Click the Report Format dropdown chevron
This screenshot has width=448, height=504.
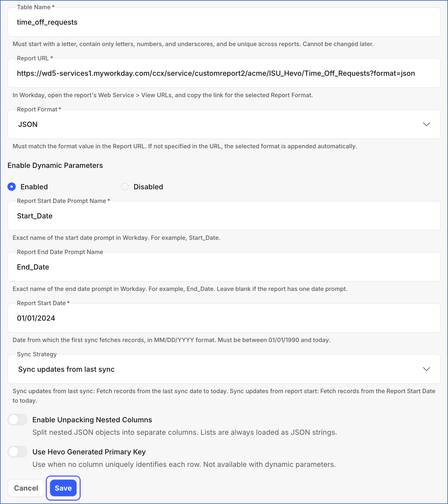pos(426,124)
